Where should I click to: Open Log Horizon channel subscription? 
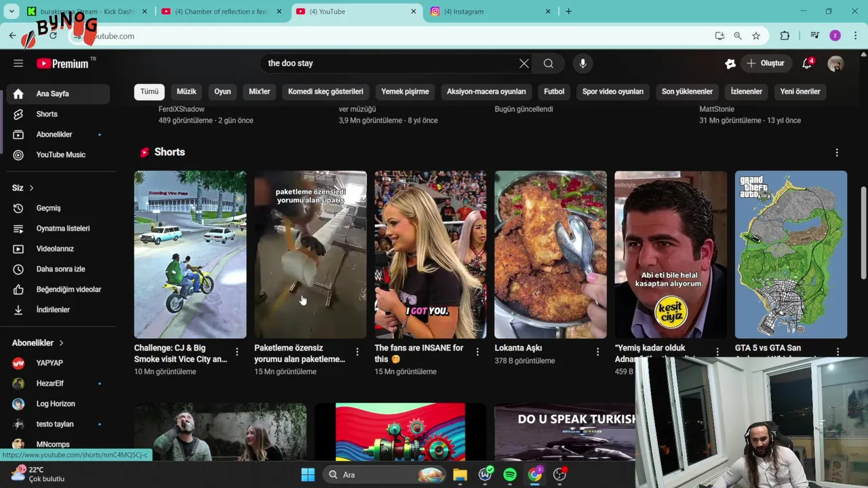[58, 404]
